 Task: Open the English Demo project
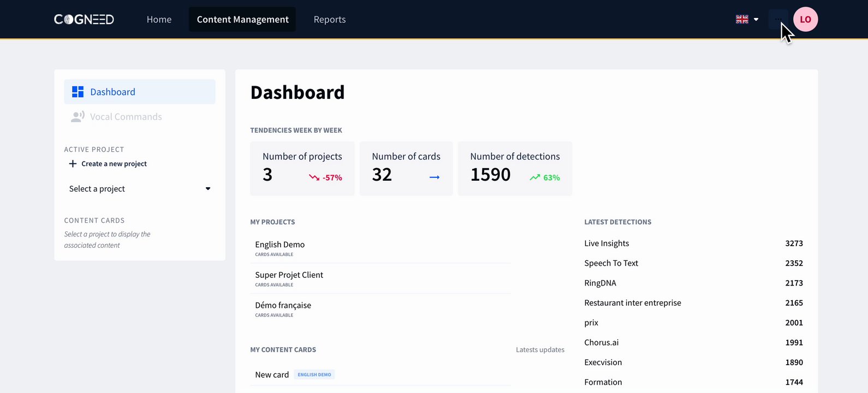coord(381,248)
